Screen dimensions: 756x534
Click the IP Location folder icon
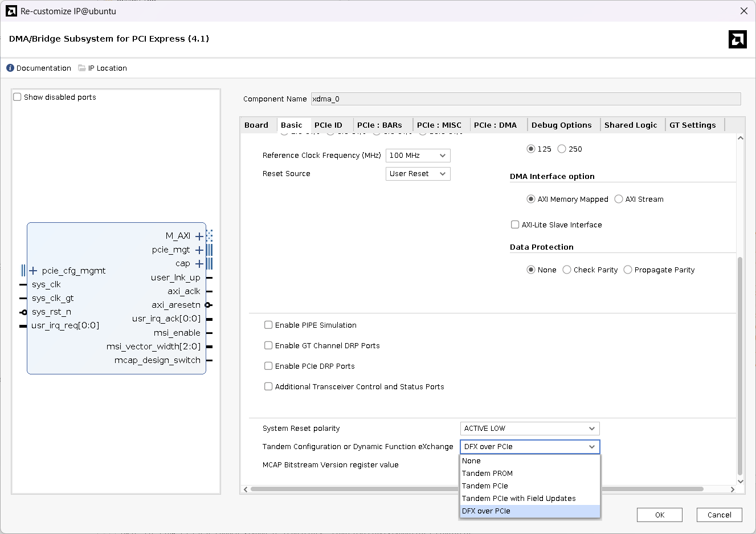(x=82, y=68)
